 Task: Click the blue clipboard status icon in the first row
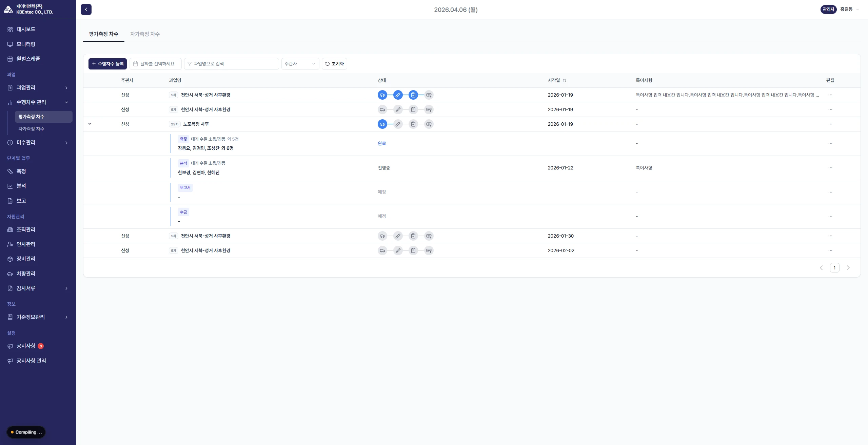pyautogui.click(x=413, y=95)
